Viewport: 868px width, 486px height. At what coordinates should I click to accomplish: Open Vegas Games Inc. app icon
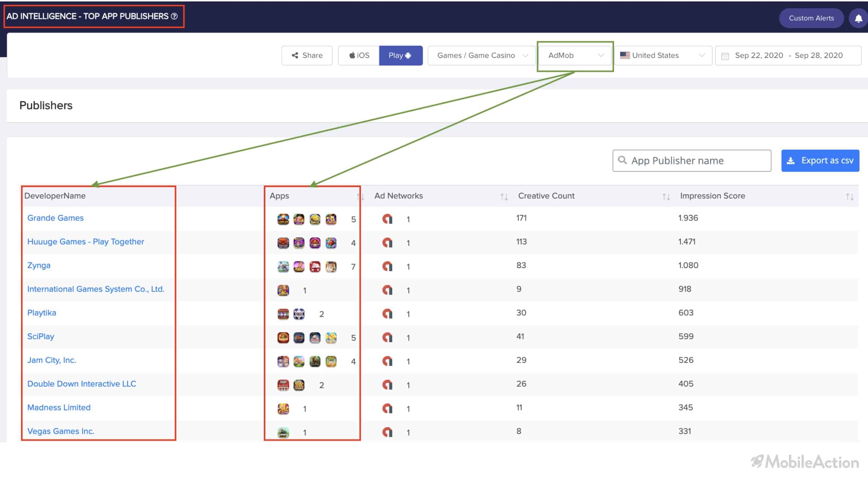tap(283, 432)
